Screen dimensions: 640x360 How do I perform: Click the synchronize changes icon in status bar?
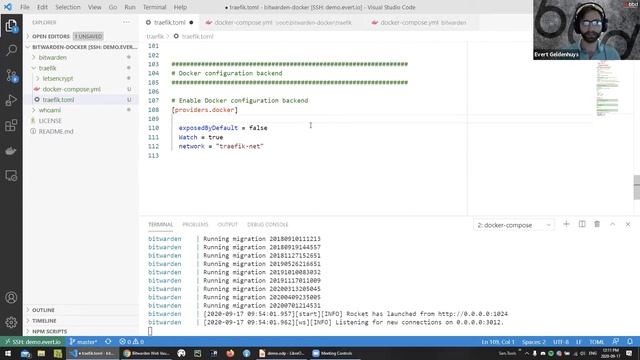[108, 342]
